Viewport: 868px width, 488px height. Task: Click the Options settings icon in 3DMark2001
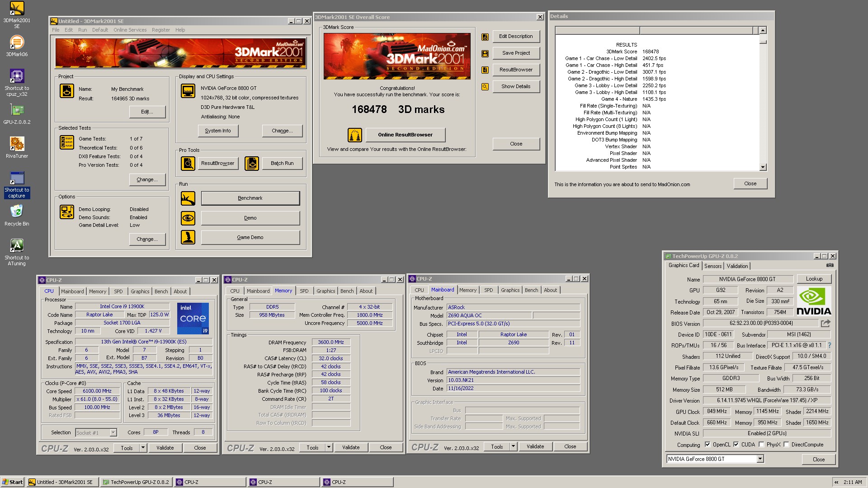click(x=67, y=212)
